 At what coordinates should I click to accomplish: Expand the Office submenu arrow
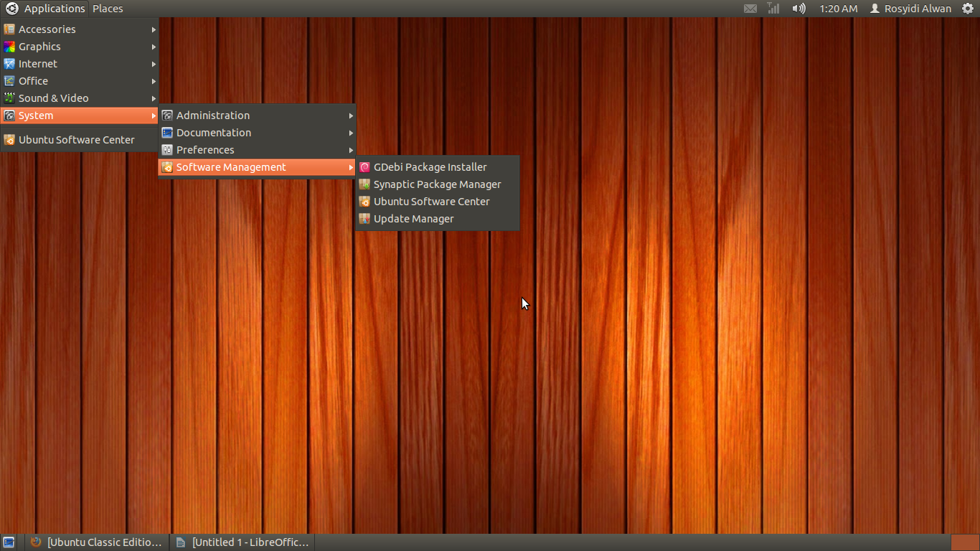(154, 81)
